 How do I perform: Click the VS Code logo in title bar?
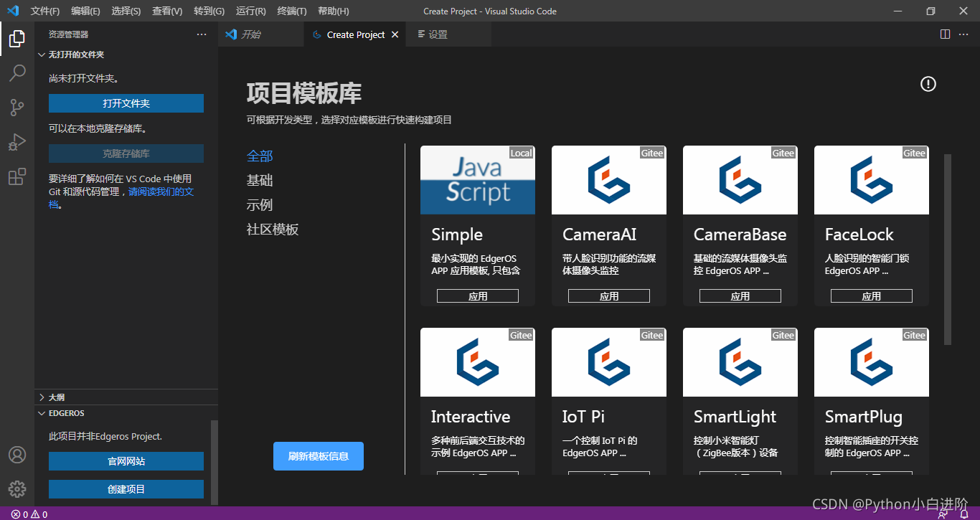pyautogui.click(x=13, y=11)
